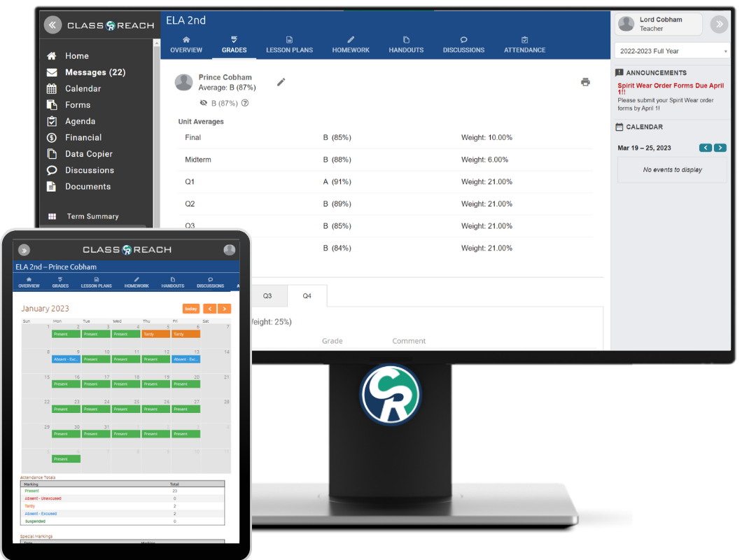The height and width of the screenshot is (560, 756).
Task: Advance the calendar to next week
Action: (721, 148)
